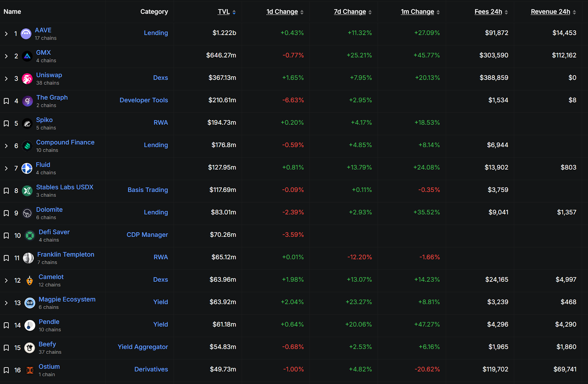
Task: Click the Fluid protocol logo
Action: [27, 168]
